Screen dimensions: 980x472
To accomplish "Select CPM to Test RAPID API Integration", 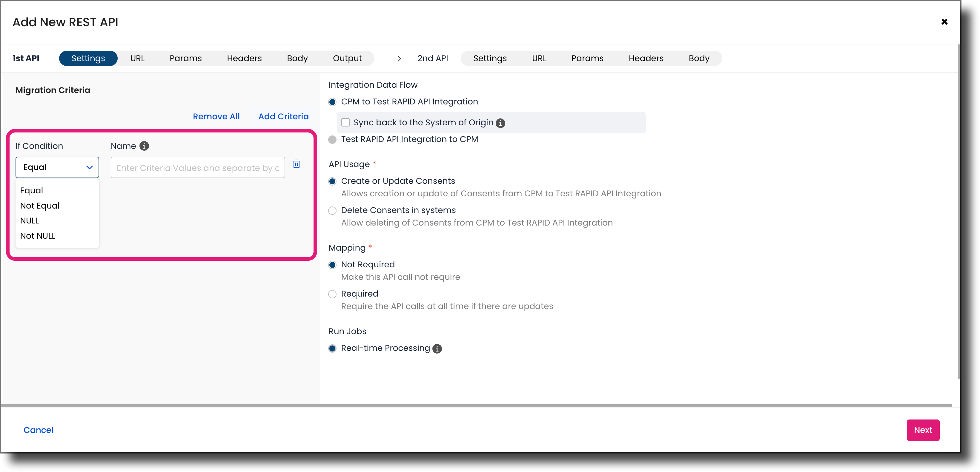I will (333, 102).
